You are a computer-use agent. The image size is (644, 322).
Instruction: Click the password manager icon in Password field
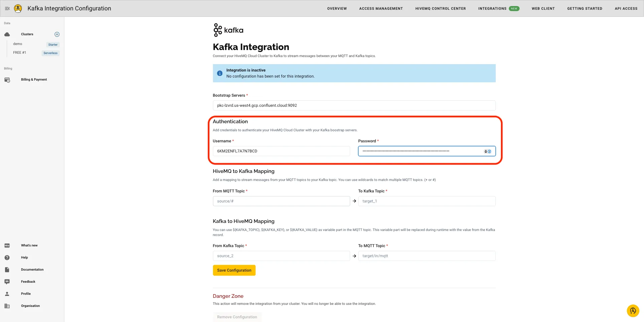tap(487, 151)
